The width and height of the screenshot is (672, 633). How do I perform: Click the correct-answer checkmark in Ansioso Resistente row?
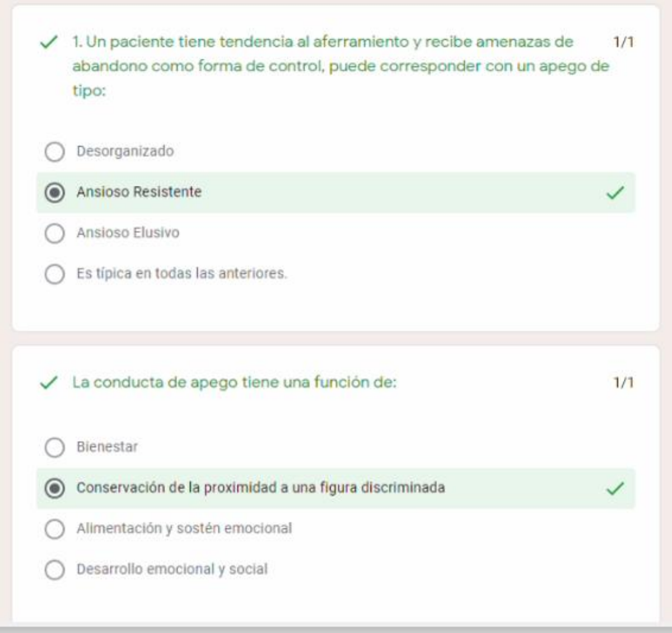[x=615, y=193]
